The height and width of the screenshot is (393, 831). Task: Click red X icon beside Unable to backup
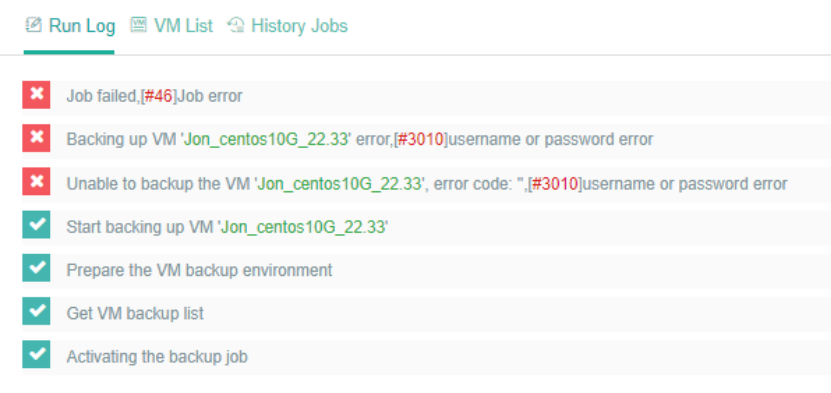coord(36,182)
